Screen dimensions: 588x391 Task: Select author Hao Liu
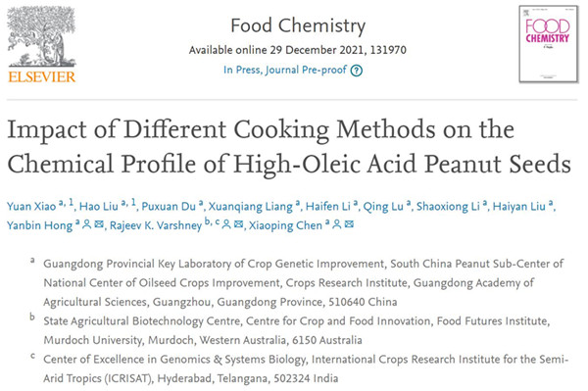pyautogui.click(x=99, y=206)
